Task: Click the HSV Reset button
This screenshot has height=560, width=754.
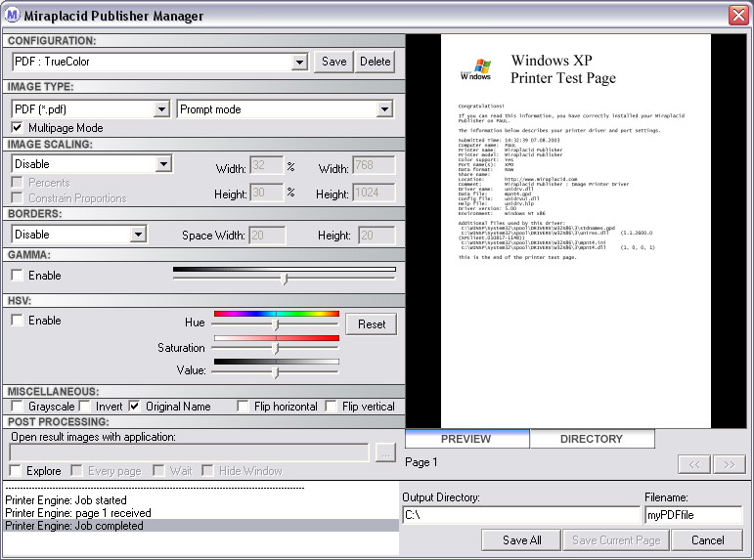Action: tap(372, 324)
